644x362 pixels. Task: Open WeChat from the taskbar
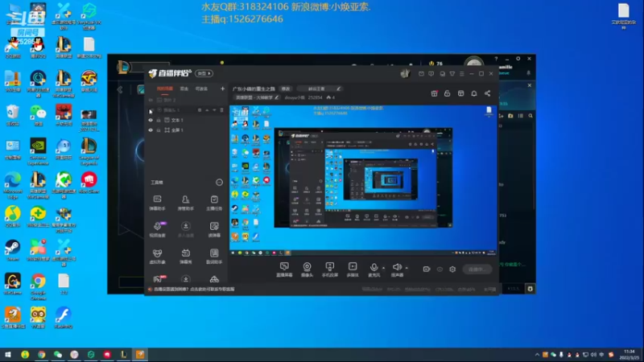58,355
